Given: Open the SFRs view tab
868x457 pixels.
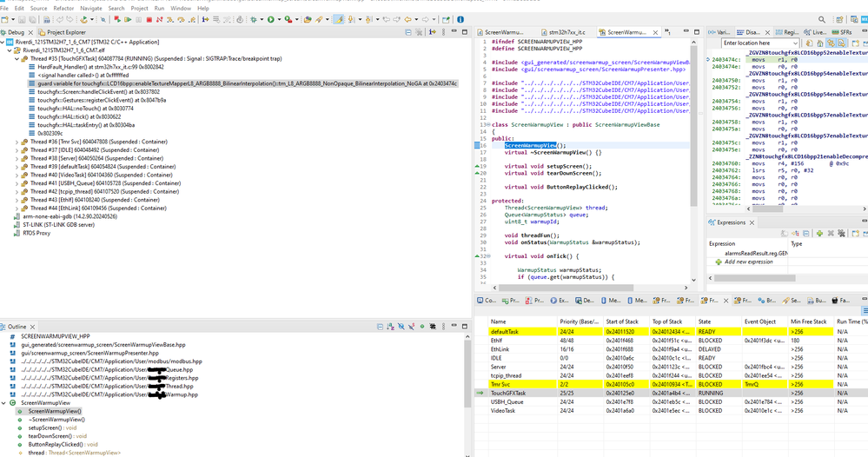Looking at the screenshot, I should [x=841, y=33].
